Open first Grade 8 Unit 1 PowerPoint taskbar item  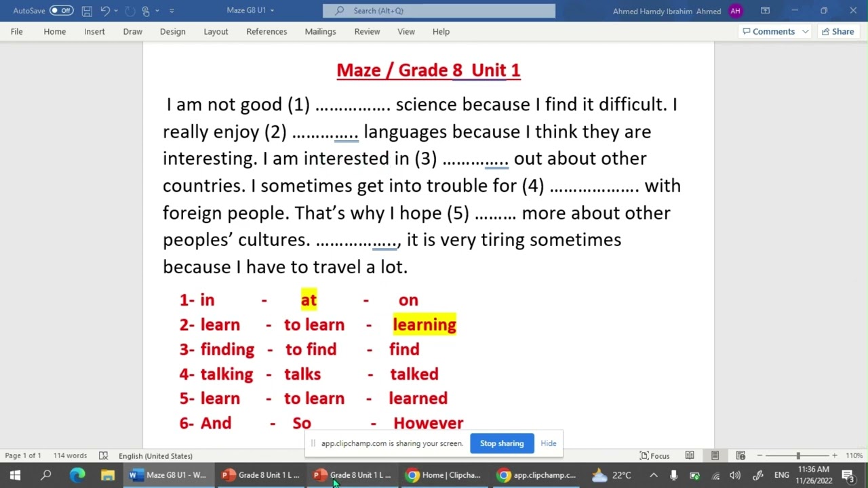click(x=261, y=475)
